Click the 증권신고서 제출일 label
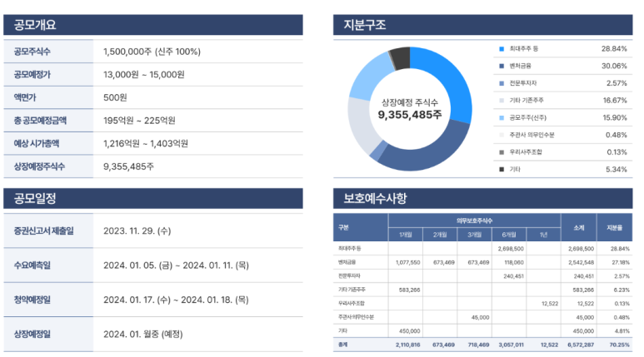This screenshot has height=357, width=644. [44, 231]
